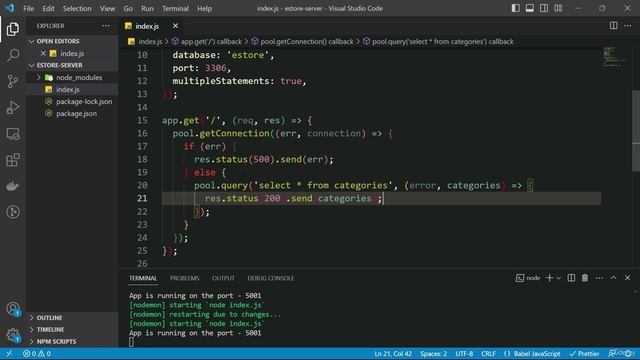Screen dimensions: 640x360
Task: Open the View menu
Action: [107, 8]
